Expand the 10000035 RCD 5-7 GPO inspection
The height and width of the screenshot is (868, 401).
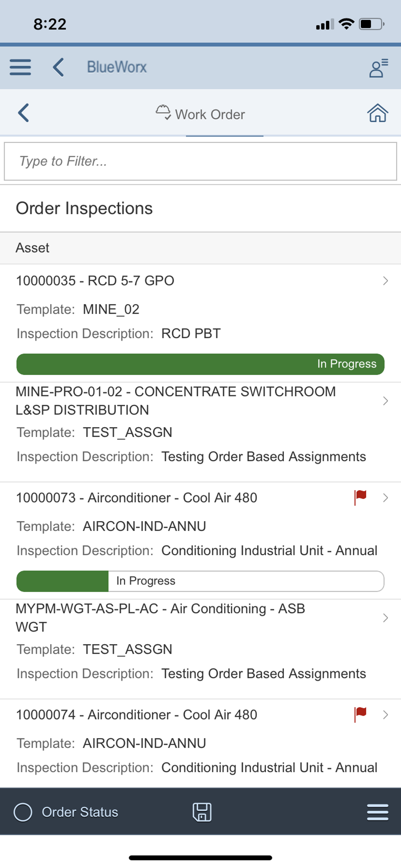[x=386, y=281]
